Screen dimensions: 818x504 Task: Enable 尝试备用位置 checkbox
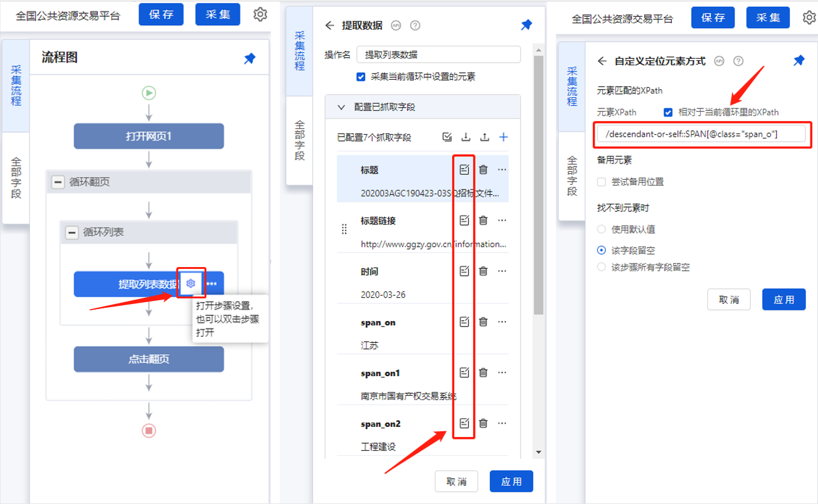602,182
